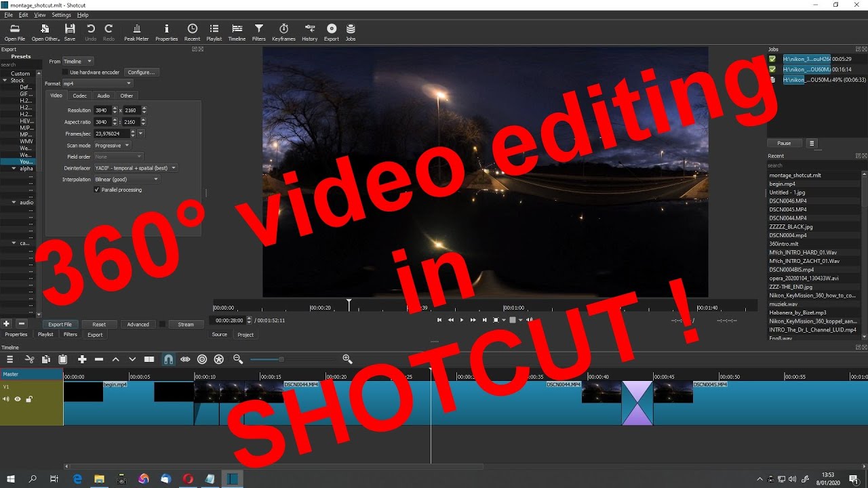The height and width of the screenshot is (488, 868).
Task: Save the project via Save icon
Action: 70,33
